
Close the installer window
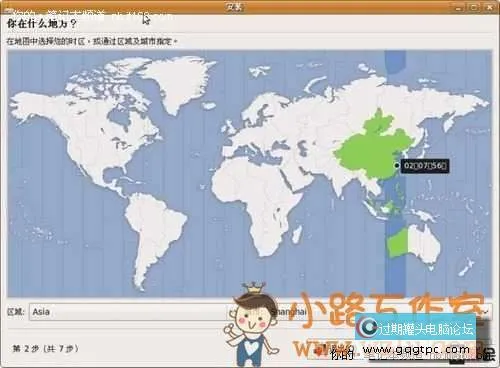(491, 6)
